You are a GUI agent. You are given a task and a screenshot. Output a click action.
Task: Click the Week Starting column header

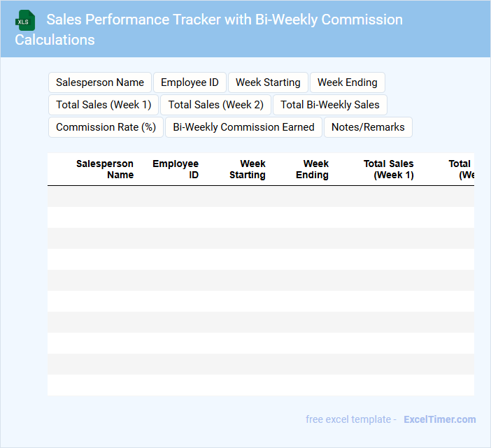coord(248,169)
